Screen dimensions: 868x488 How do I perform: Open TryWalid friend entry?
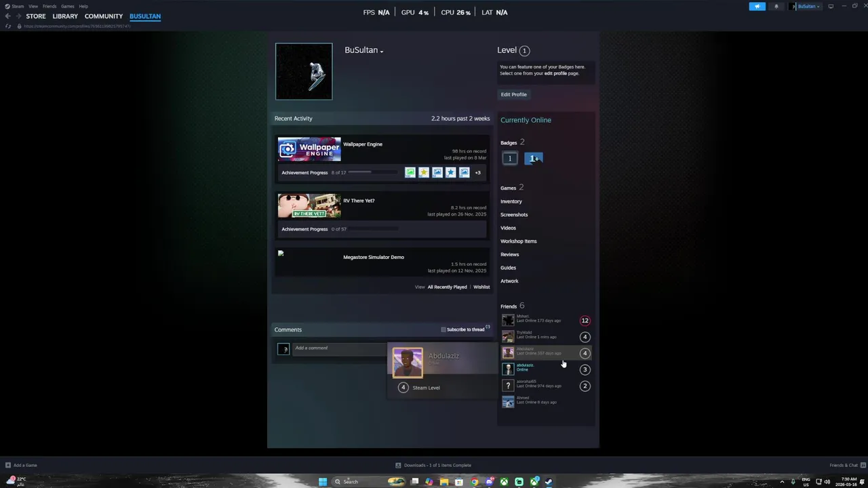546,336
